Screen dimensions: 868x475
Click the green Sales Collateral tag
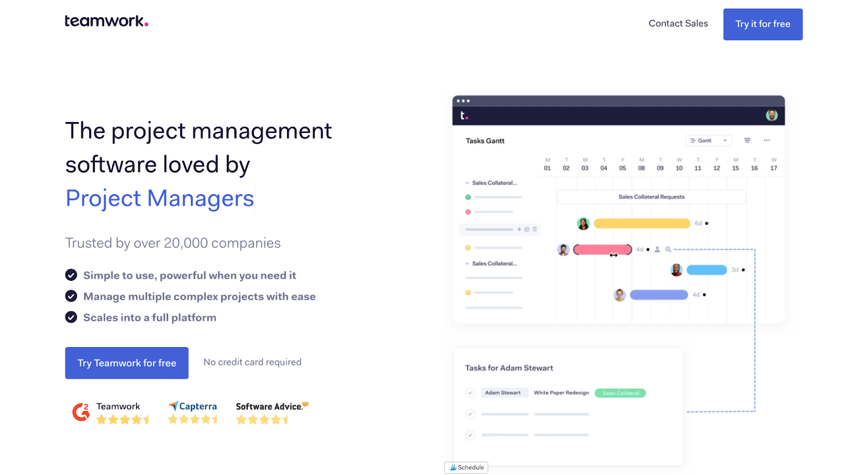[x=620, y=393]
